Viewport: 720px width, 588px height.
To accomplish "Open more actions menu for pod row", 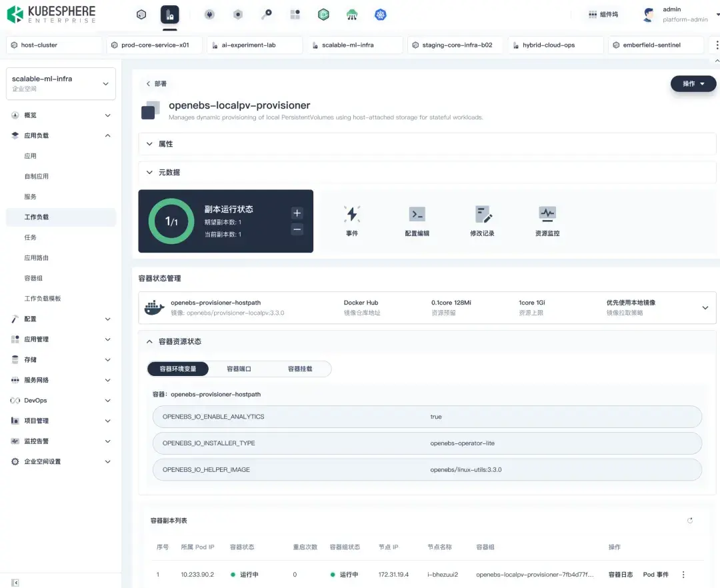I will [683, 575].
